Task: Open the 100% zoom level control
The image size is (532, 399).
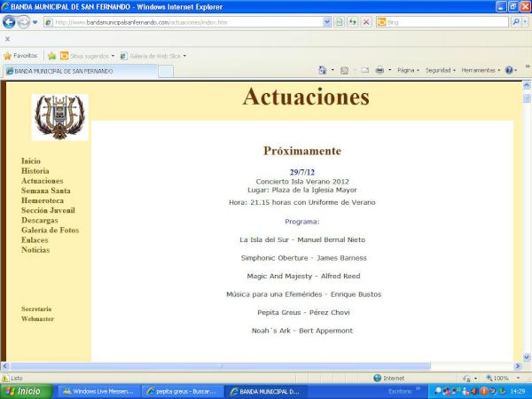Action: pyautogui.click(x=503, y=378)
